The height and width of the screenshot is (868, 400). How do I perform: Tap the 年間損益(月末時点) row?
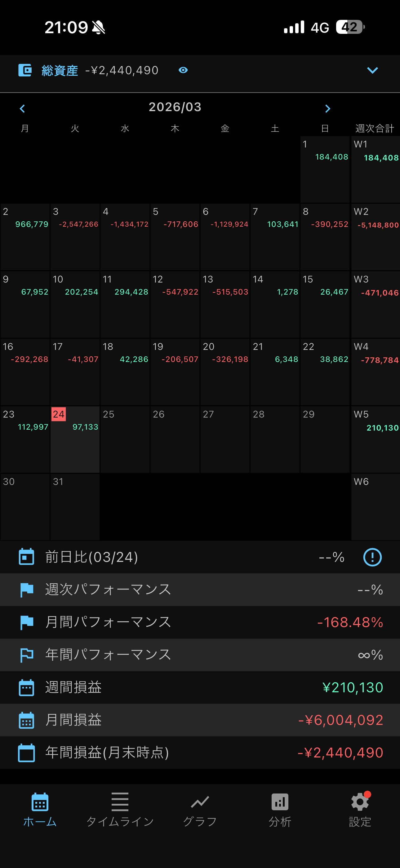[x=200, y=753]
